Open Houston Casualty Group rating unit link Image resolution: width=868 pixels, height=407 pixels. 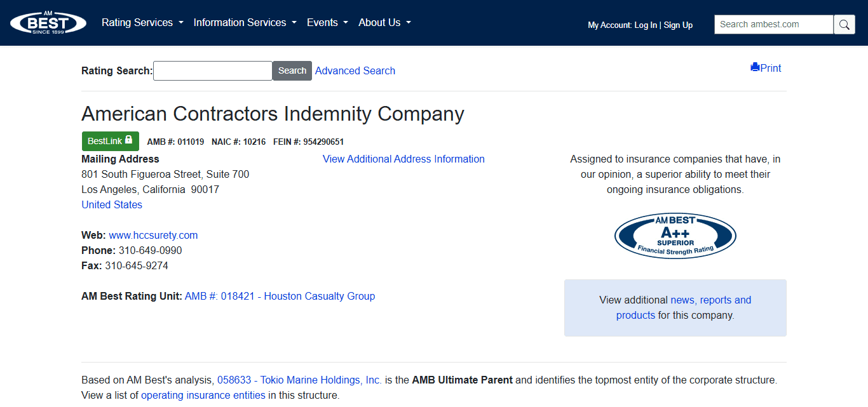point(280,297)
